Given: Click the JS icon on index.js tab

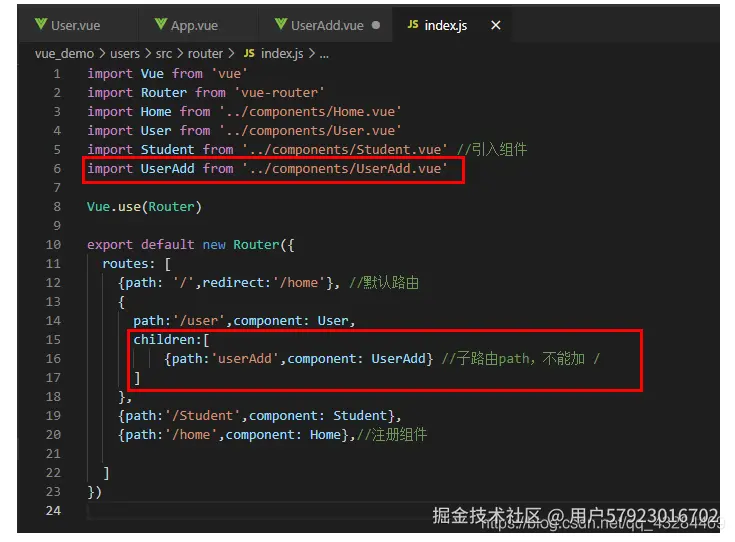Looking at the screenshot, I should pos(413,24).
